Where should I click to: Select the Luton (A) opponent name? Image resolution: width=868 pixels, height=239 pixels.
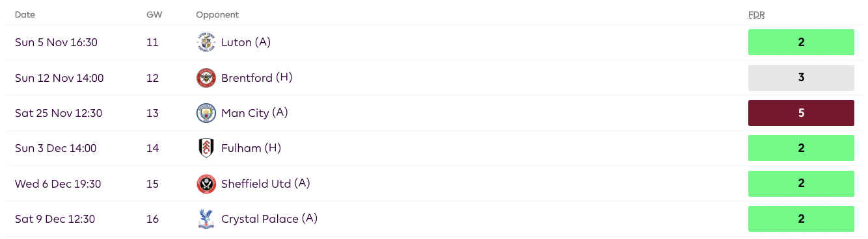coord(246,42)
